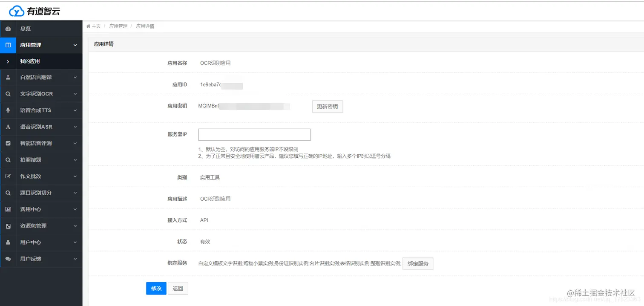The height and width of the screenshot is (306, 644).
Task: Click the 应用名称 value OCR识别应用
Action: (215, 63)
